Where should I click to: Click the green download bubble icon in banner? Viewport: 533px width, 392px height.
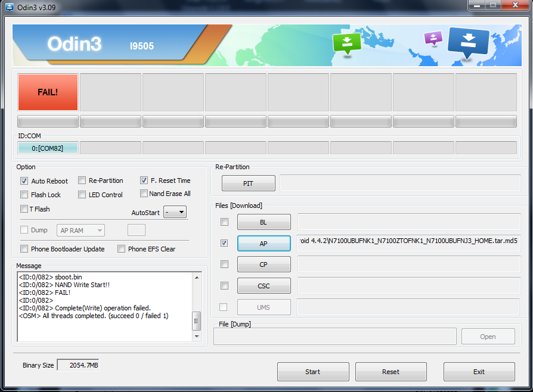[347, 43]
